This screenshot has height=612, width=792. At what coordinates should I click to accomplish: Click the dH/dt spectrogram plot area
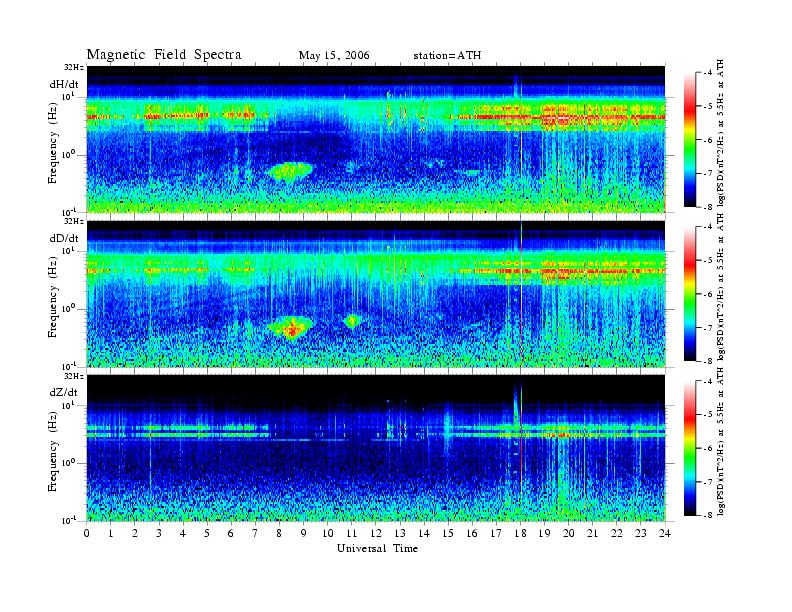[x=376, y=139]
